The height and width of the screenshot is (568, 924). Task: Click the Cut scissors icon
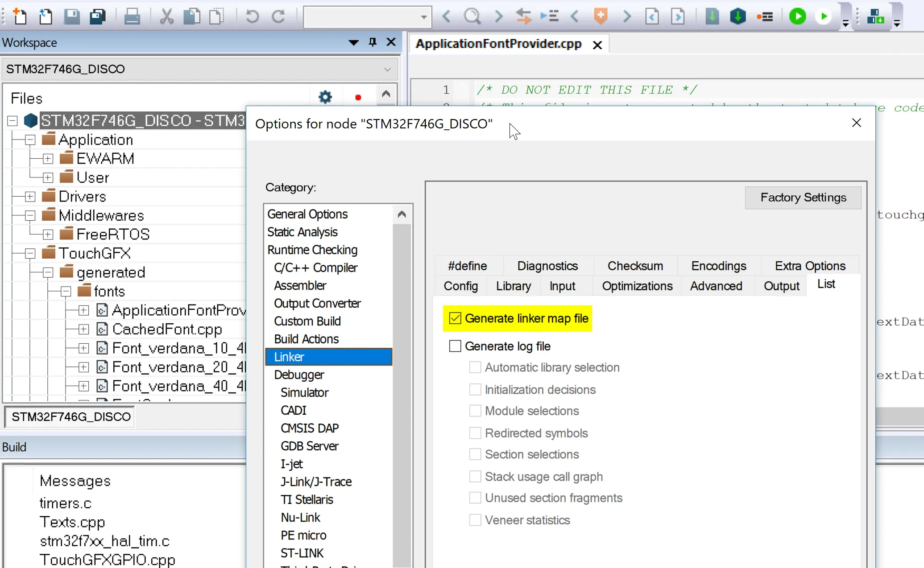[x=166, y=17]
